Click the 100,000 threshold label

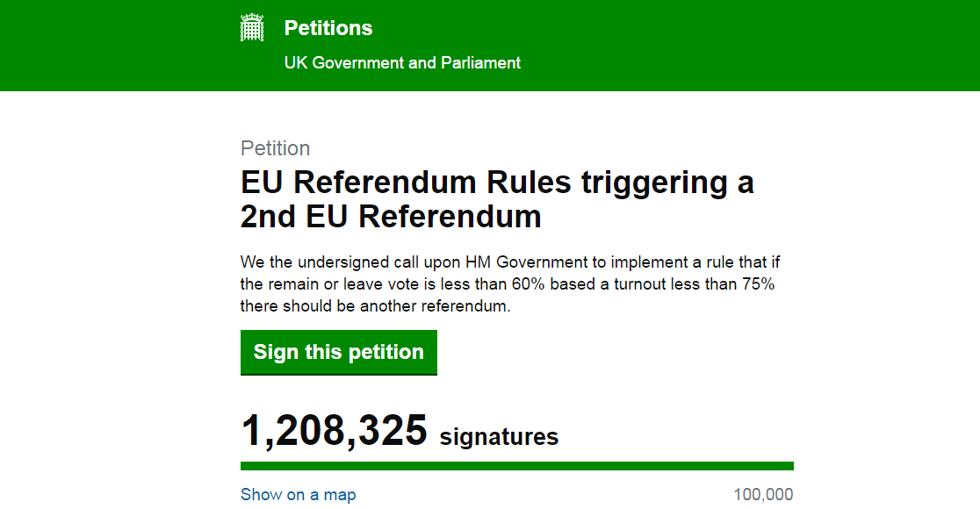tap(763, 495)
